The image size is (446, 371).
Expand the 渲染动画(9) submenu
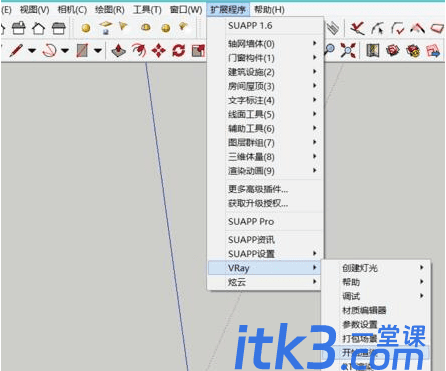266,171
